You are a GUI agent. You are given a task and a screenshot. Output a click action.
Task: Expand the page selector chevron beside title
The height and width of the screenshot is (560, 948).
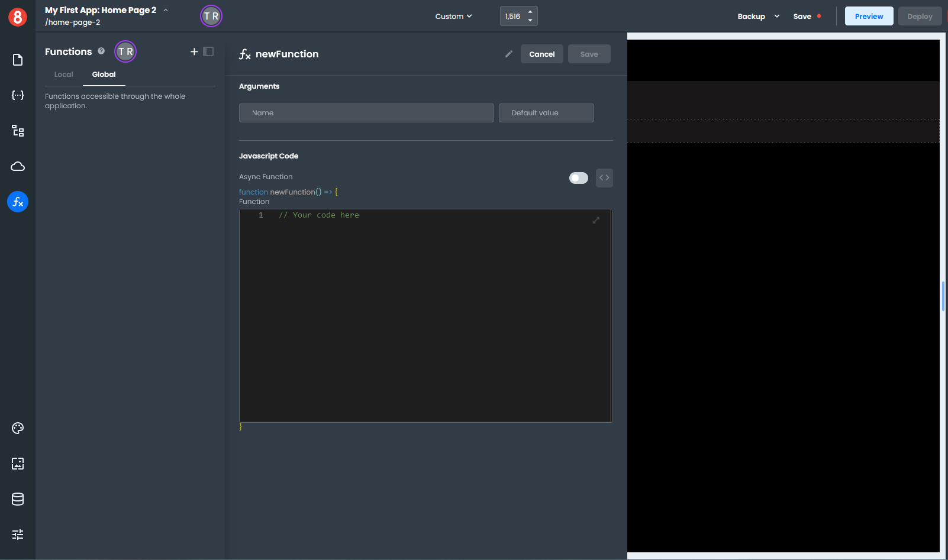point(166,10)
